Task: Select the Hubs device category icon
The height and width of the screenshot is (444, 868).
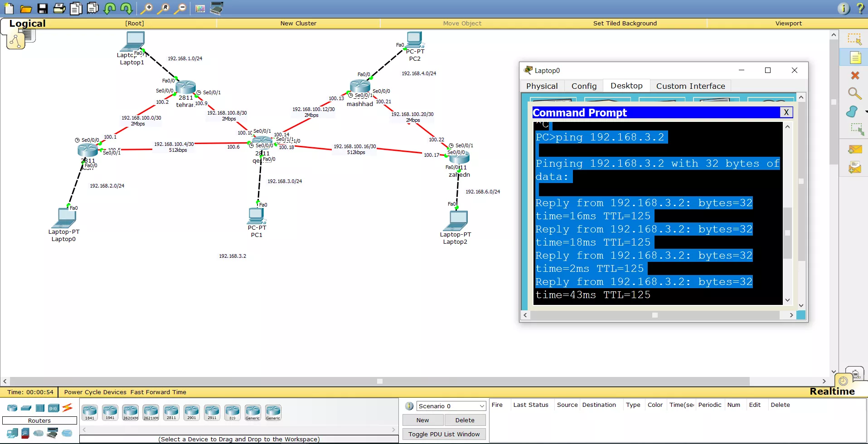Action: click(40, 408)
